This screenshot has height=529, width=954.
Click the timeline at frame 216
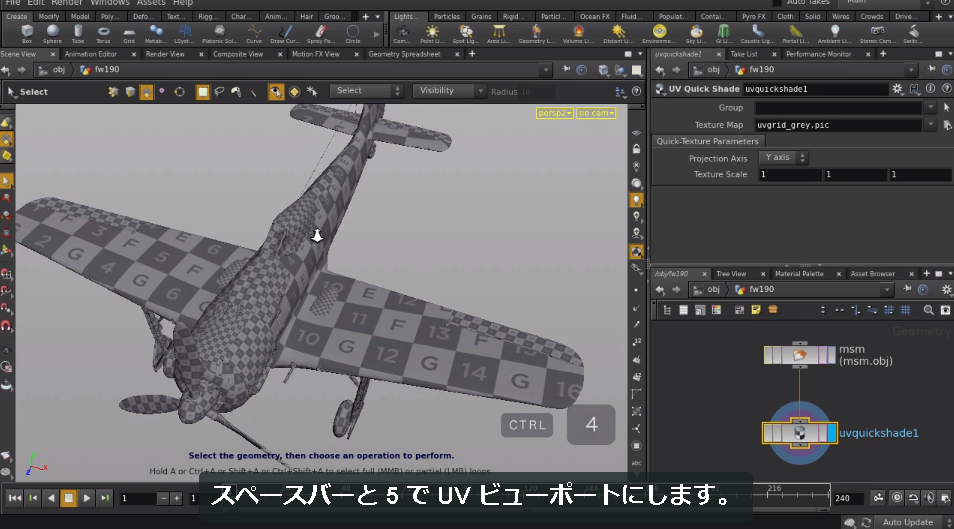774,493
